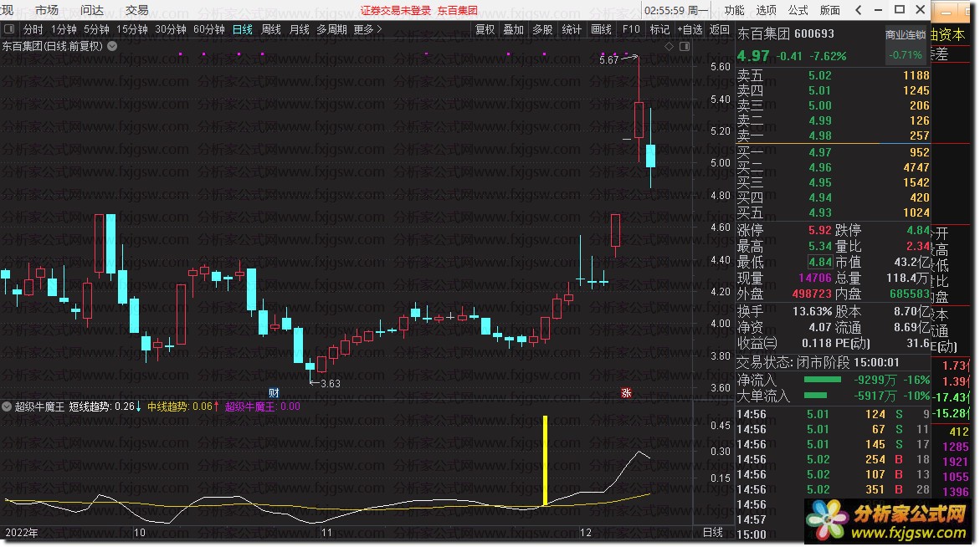Click stock name 东百集团 600693 header
The image size is (980, 547).
point(786,33)
